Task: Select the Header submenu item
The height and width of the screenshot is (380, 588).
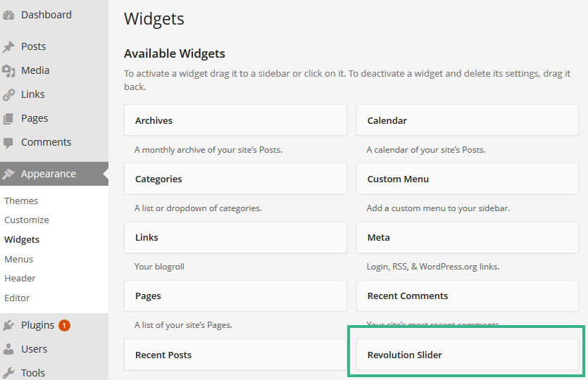Action: point(20,278)
